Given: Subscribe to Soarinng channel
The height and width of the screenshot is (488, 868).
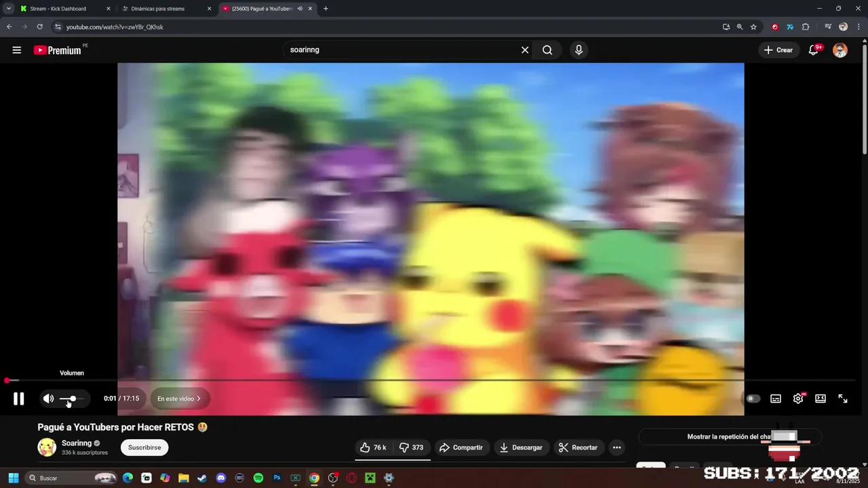Looking at the screenshot, I should [144, 447].
